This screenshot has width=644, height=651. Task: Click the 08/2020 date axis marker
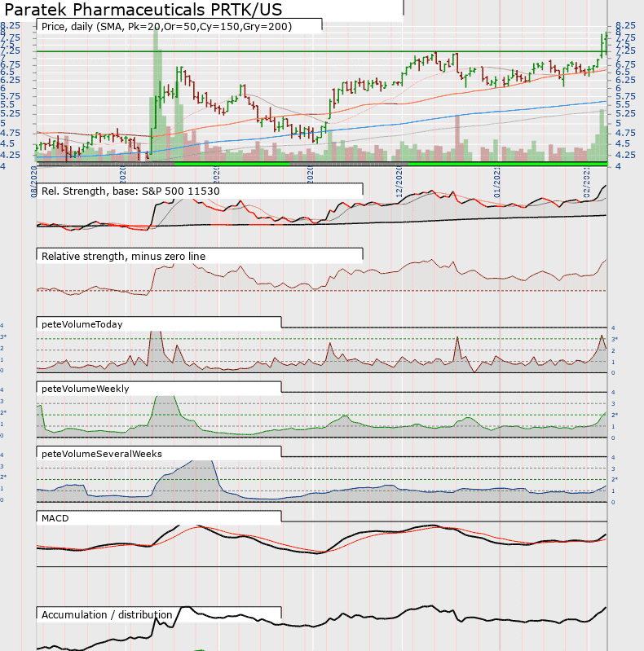point(34,182)
